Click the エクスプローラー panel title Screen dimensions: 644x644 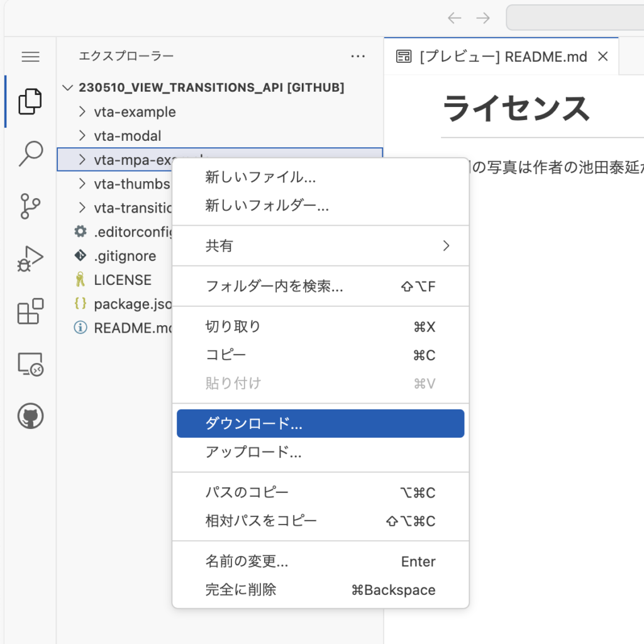click(x=126, y=56)
